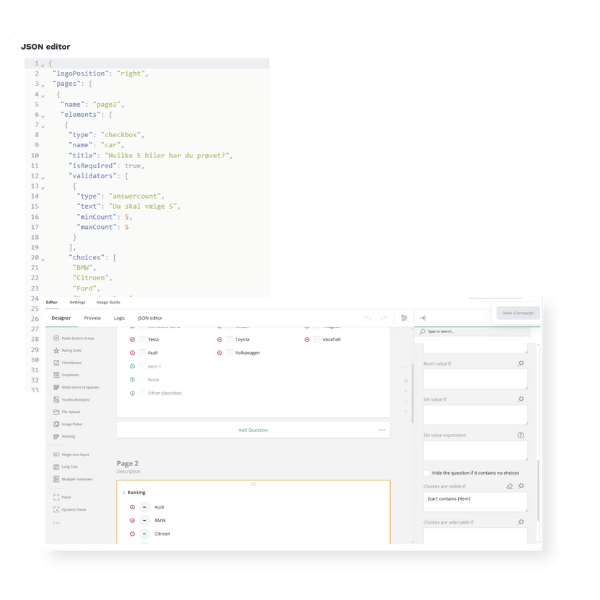Screen dimensions: 600x600
Task: Add a File Upload question from toolbox
Action: click(x=67, y=412)
